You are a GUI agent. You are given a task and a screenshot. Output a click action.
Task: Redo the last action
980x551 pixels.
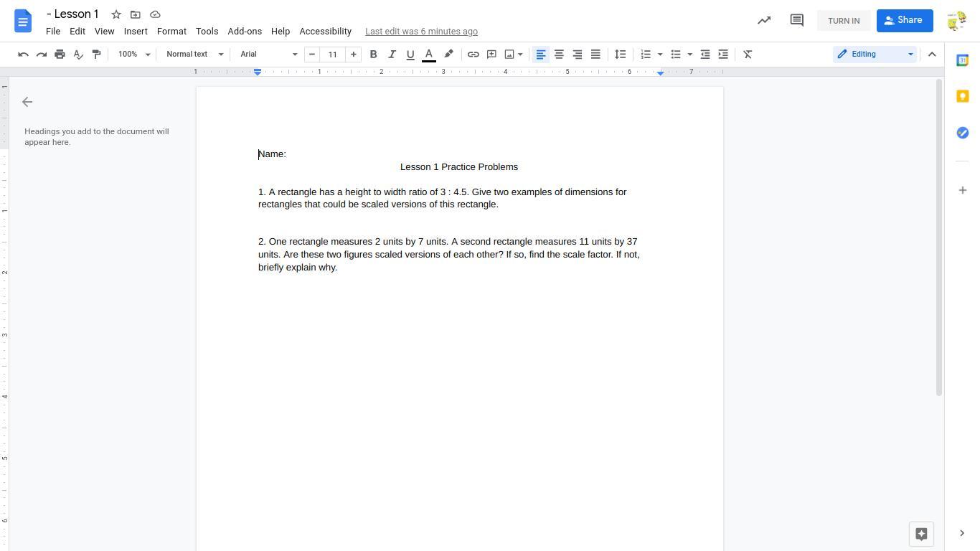42,55
